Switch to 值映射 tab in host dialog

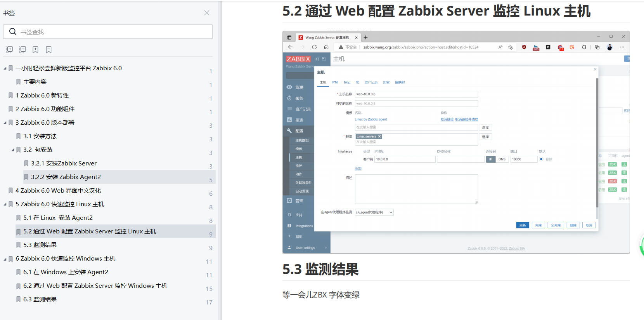400,82
